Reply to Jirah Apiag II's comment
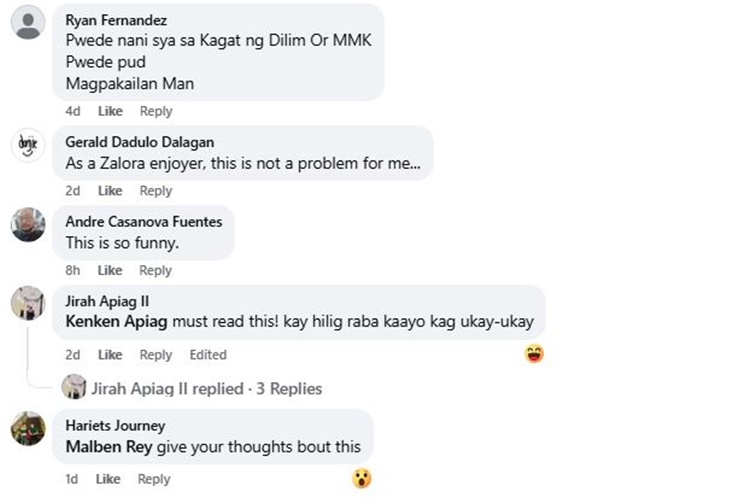750x497 pixels. pos(155,354)
